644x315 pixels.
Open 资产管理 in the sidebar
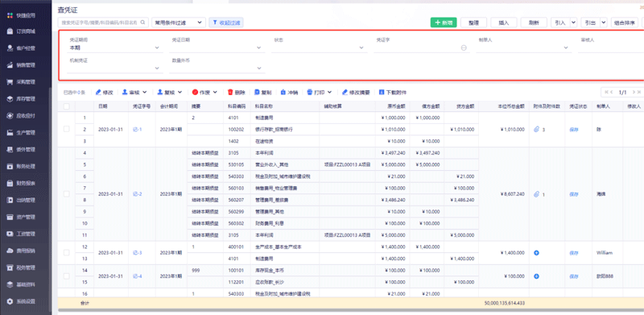pos(21,218)
